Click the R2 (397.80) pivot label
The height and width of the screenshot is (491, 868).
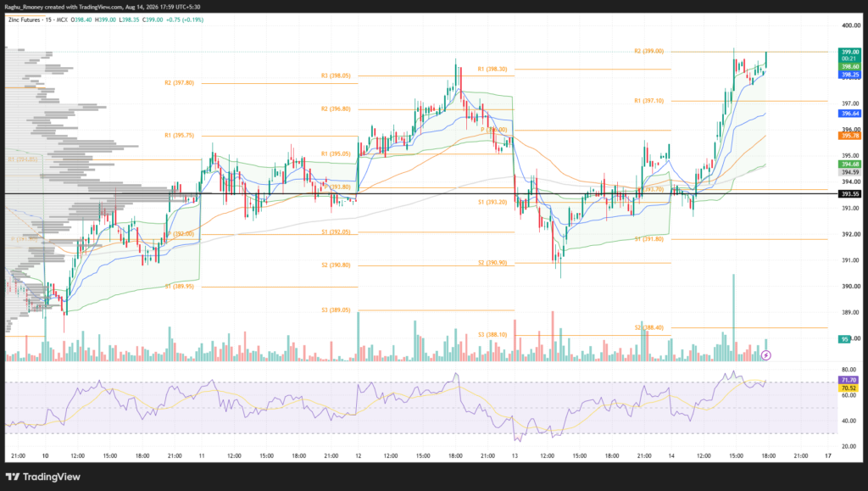click(180, 83)
